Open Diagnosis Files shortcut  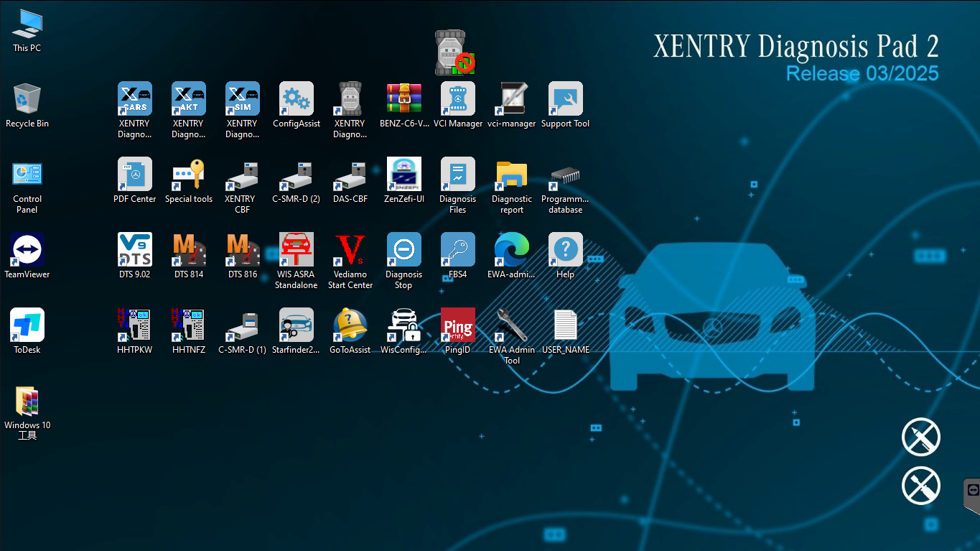click(458, 175)
